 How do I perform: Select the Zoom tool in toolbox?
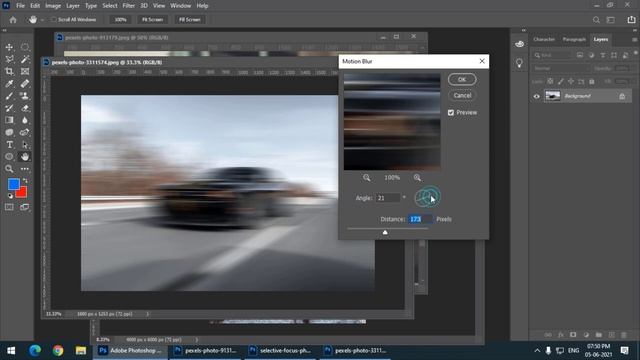coord(9,169)
